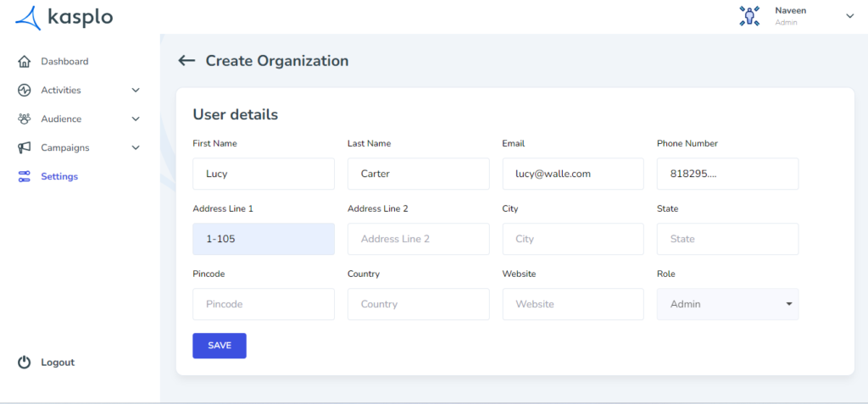Click the Create Organization heading
868x404 pixels.
pyautogui.click(x=277, y=61)
